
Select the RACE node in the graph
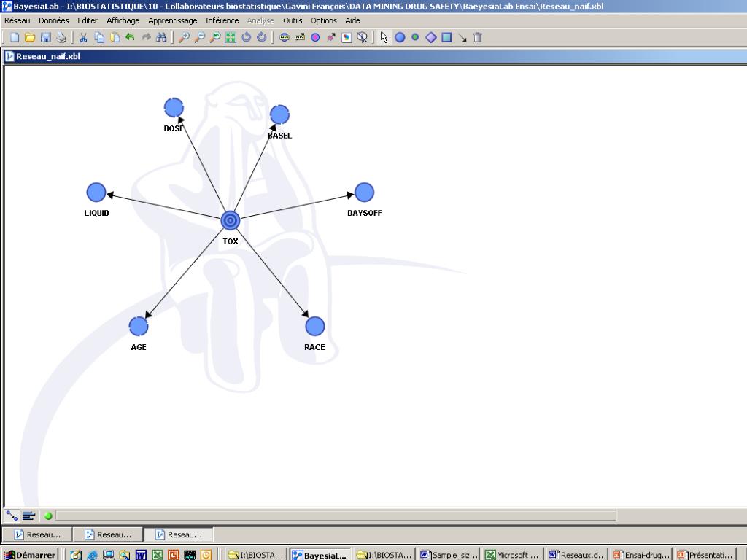tap(315, 326)
